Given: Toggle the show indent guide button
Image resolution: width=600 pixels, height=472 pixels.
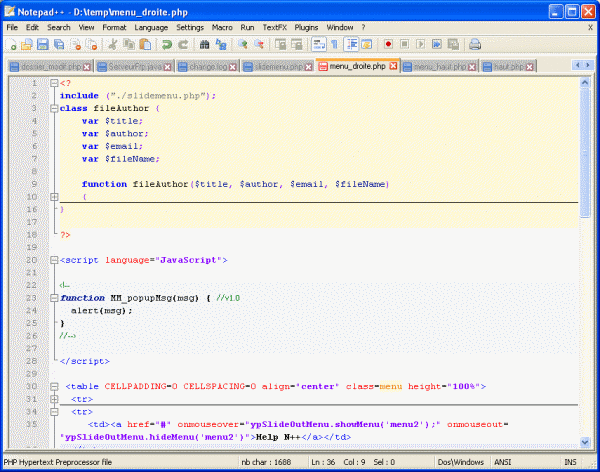Looking at the screenshot, I should [351, 44].
